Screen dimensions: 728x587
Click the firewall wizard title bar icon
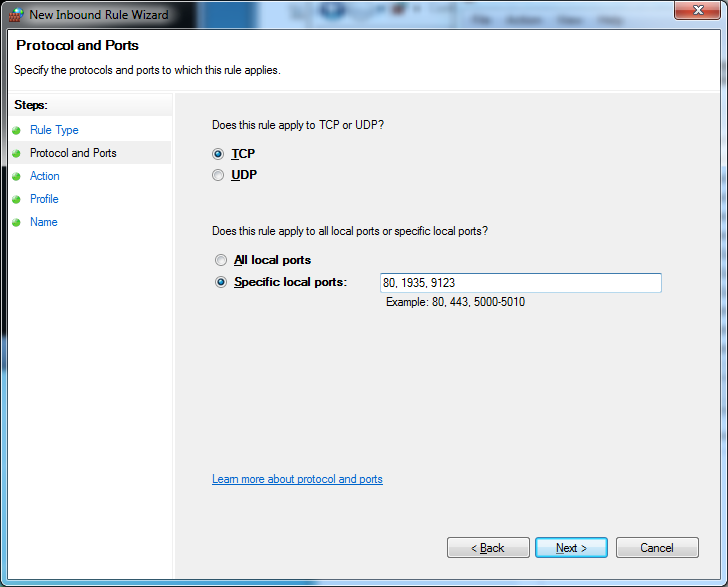[x=16, y=15]
